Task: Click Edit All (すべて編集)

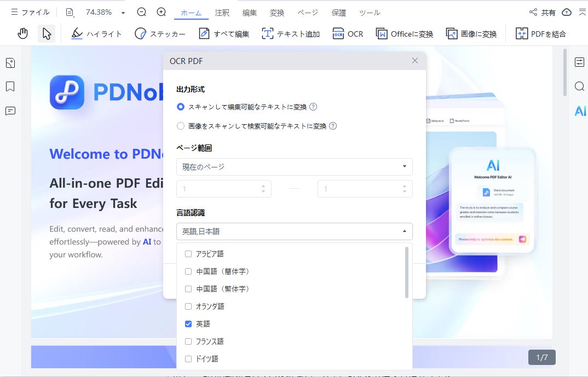Action: click(x=224, y=34)
